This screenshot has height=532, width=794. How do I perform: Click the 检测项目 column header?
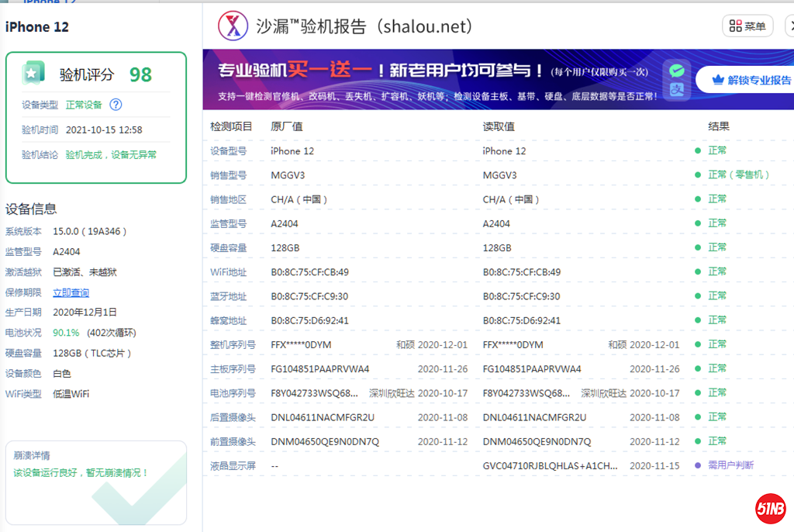click(231, 126)
